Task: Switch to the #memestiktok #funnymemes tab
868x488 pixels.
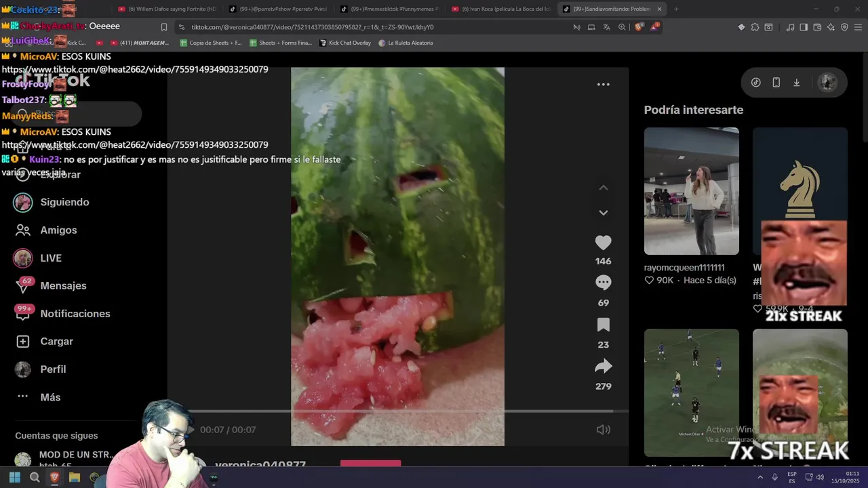Action: (x=389, y=9)
